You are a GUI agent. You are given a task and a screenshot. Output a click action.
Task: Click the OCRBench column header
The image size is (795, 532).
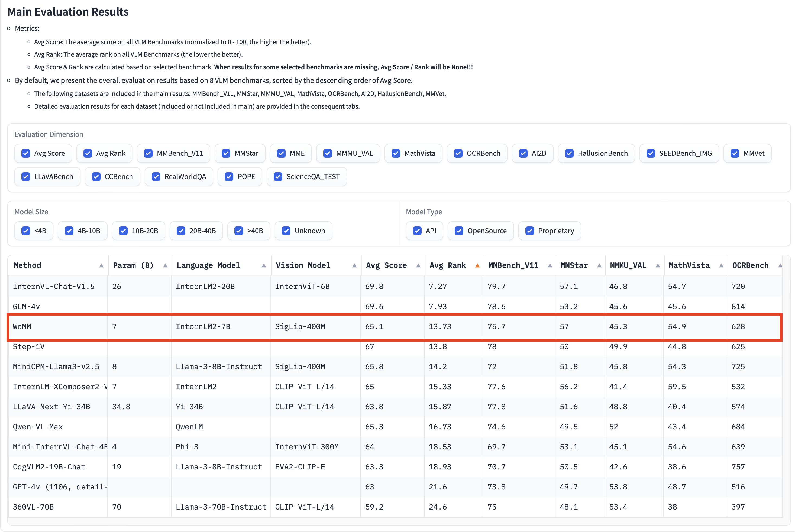point(750,266)
